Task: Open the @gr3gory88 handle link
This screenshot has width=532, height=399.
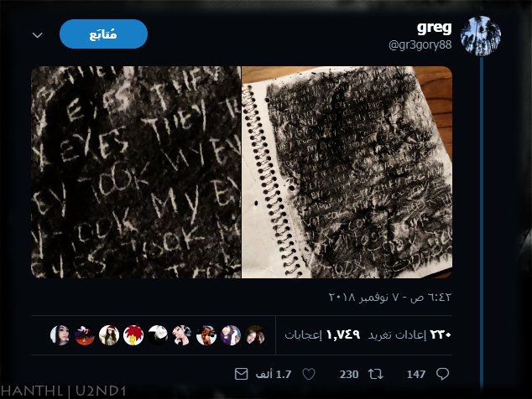Action: pos(420,44)
